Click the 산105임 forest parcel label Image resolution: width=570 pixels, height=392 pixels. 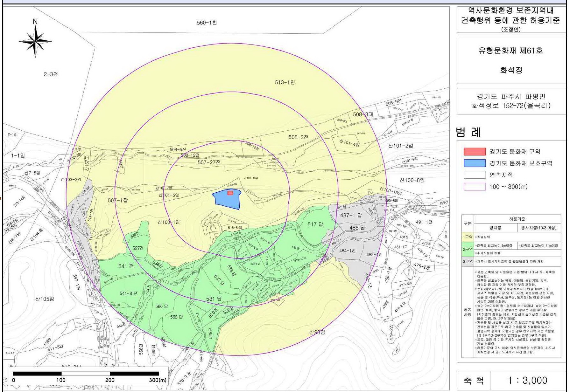point(45,299)
